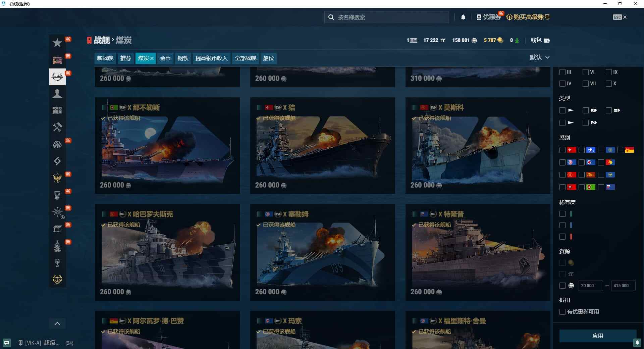Enable the coal price range filter checkbox
The height and width of the screenshot is (349, 644).
click(x=562, y=286)
